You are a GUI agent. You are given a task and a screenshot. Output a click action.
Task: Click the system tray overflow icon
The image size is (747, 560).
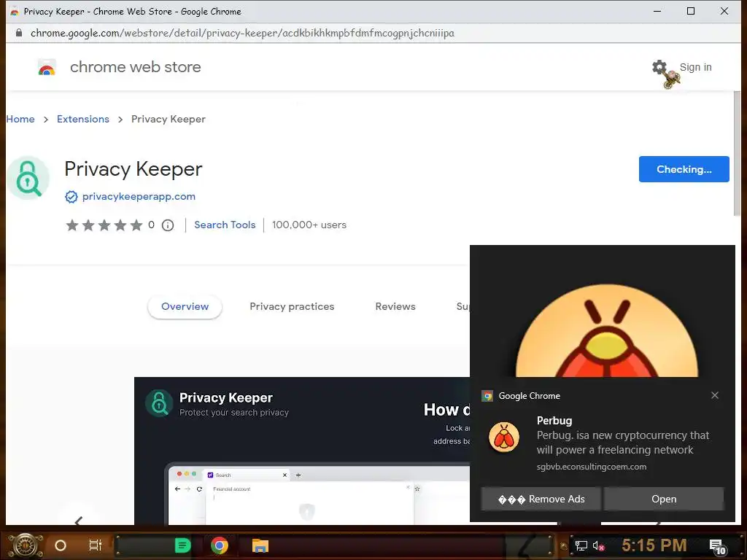point(564,545)
